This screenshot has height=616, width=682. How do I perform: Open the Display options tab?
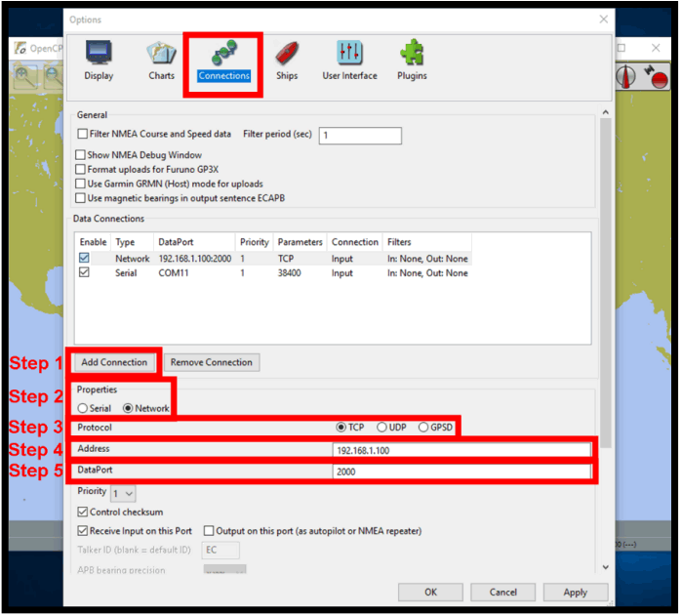pos(99,61)
